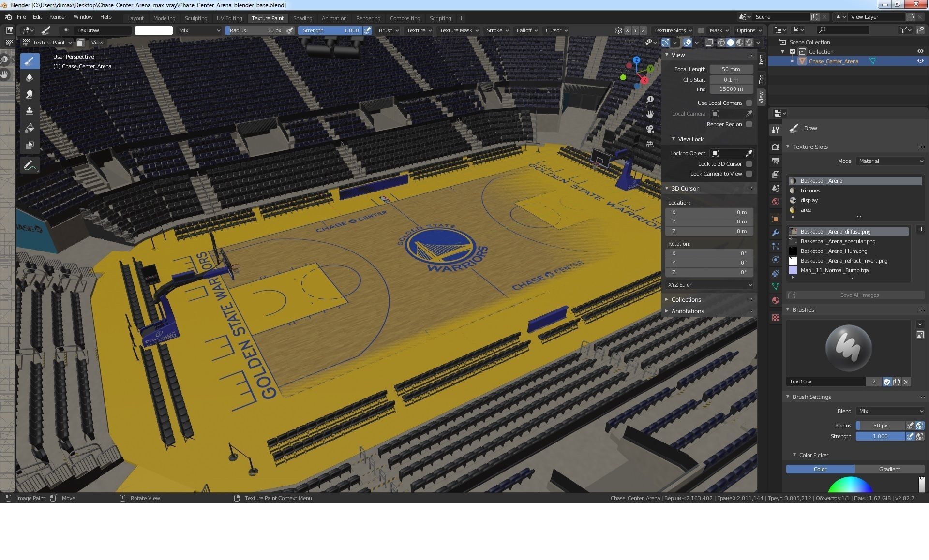
Task: Adjust the Strength slider in header
Action: tap(330, 30)
